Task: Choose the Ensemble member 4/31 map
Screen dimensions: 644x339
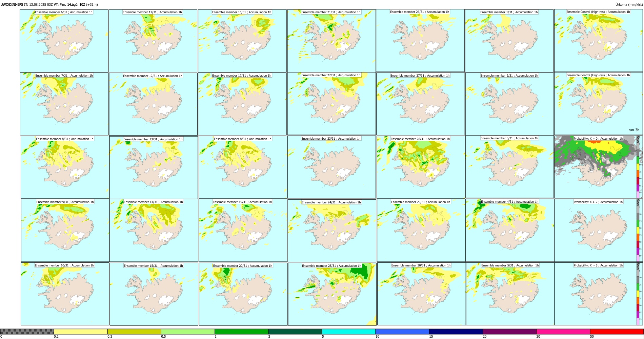Action: pyautogui.click(x=510, y=230)
